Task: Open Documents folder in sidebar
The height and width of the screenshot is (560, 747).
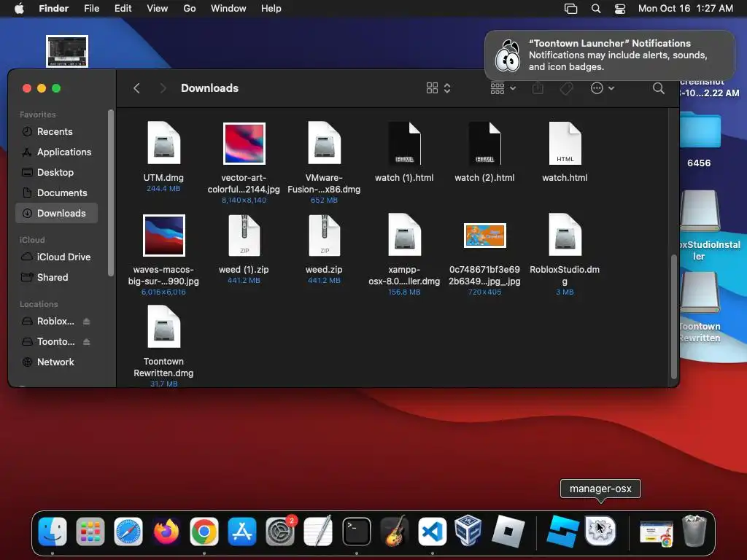Action: click(x=56, y=192)
